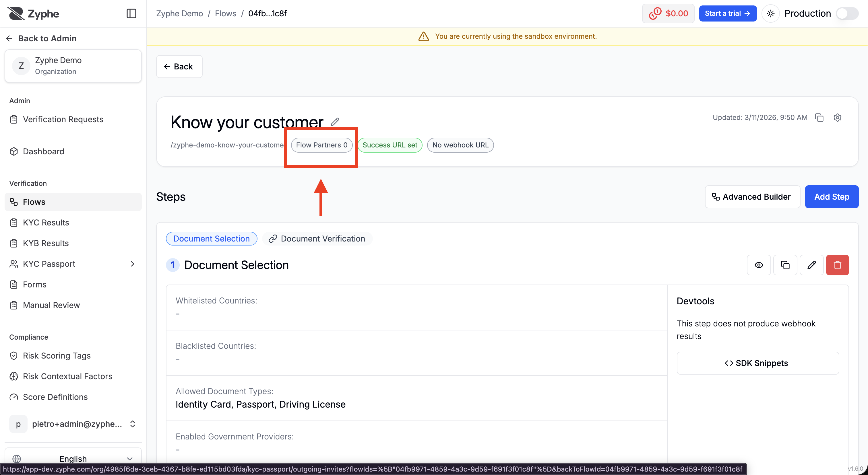
Task: Expand the KYC Passport submenu chevron
Action: click(132, 264)
